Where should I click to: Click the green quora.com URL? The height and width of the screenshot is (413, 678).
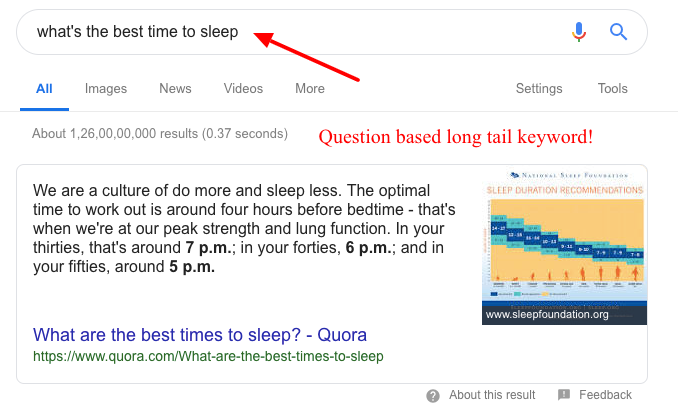coord(208,355)
